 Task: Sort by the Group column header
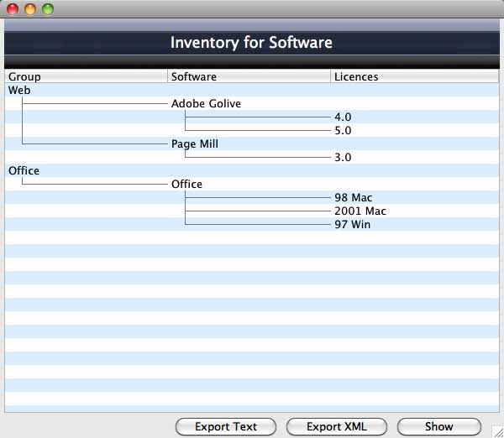tap(86, 76)
